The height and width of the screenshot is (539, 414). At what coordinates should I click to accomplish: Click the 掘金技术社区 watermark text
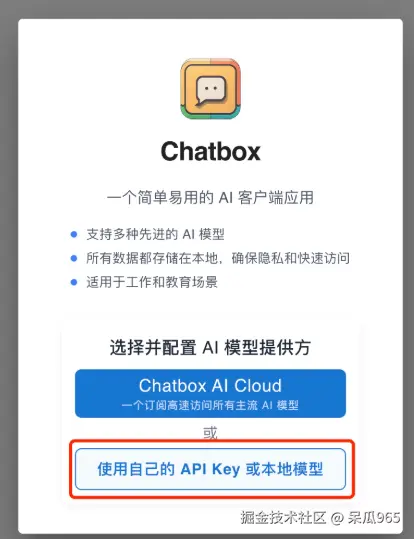pos(283,517)
